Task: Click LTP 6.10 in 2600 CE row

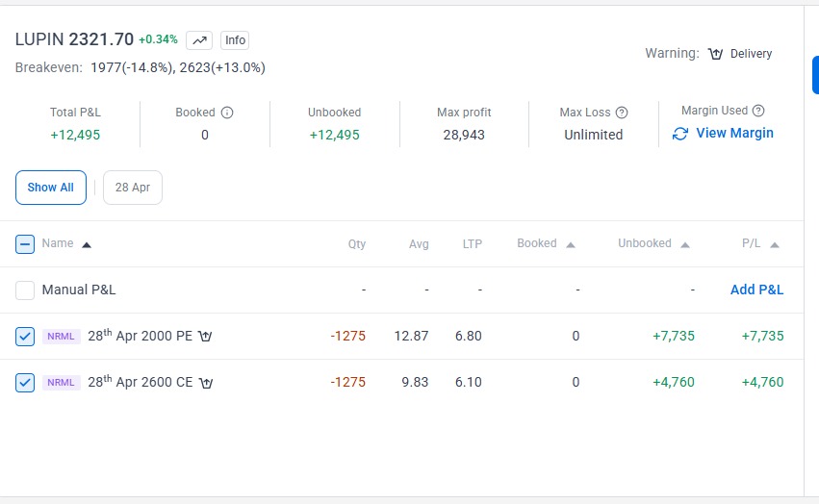Action: pyautogui.click(x=468, y=382)
